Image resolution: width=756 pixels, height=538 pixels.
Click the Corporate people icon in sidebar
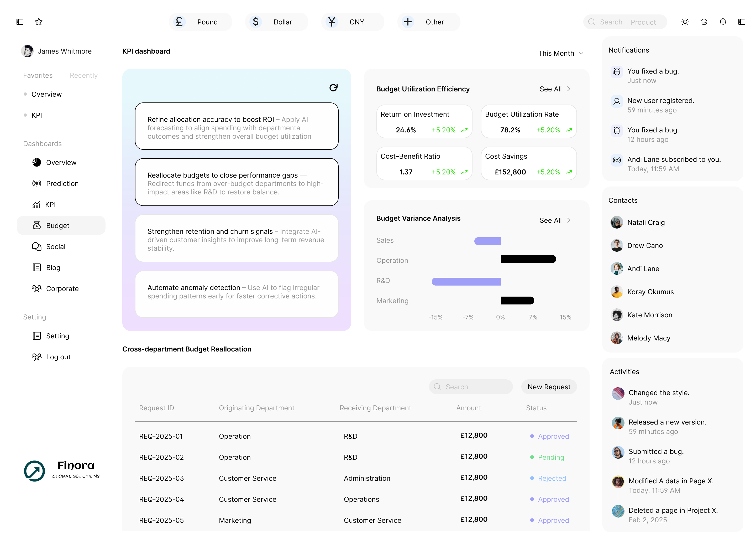tap(37, 288)
